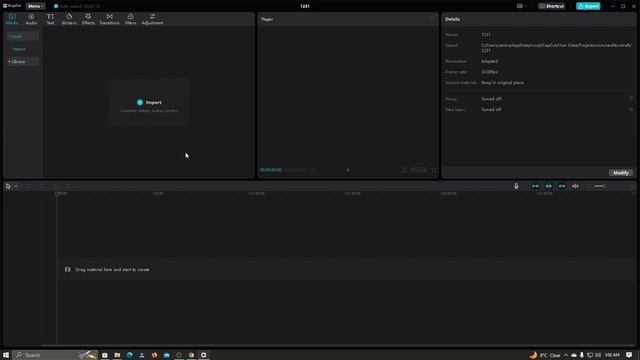Toggle the preview axis
This screenshot has width=640, height=360.
575,186
